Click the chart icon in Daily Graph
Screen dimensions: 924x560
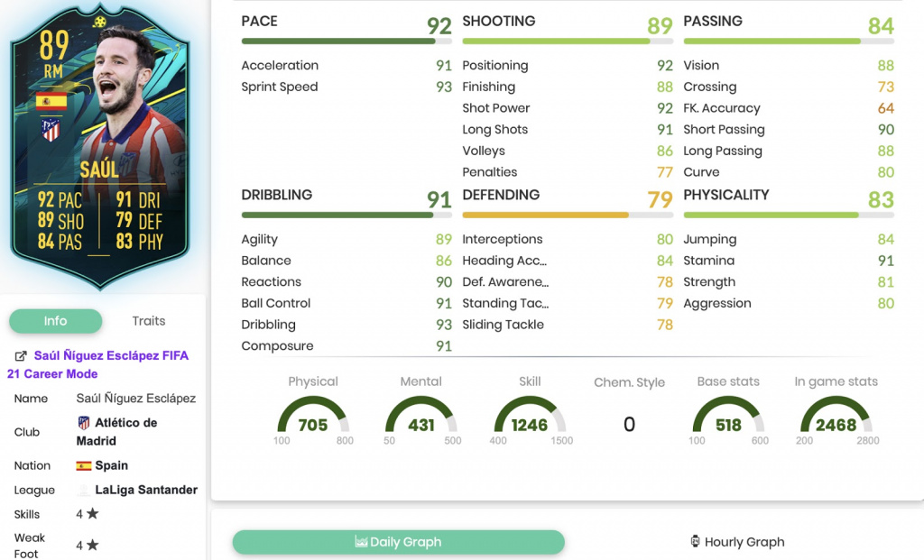click(x=361, y=541)
